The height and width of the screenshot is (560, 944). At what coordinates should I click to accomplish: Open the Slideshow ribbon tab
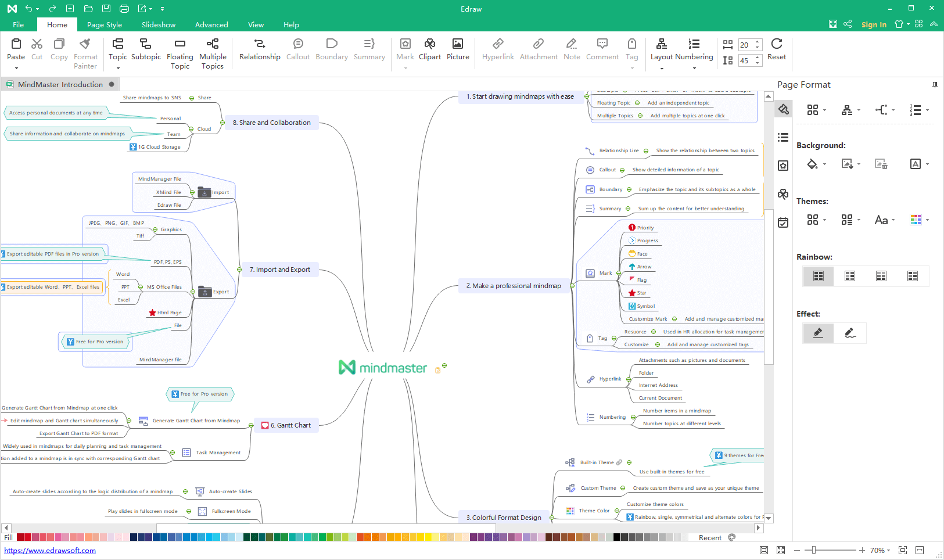pyautogui.click(x=159, y=25)
